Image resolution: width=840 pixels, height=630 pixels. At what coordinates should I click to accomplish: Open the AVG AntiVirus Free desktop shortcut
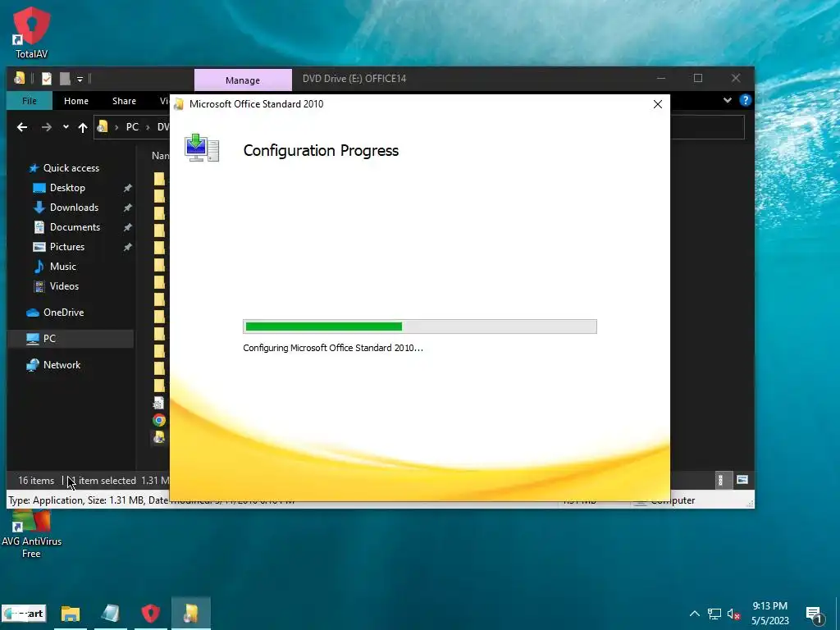point(31,534)
